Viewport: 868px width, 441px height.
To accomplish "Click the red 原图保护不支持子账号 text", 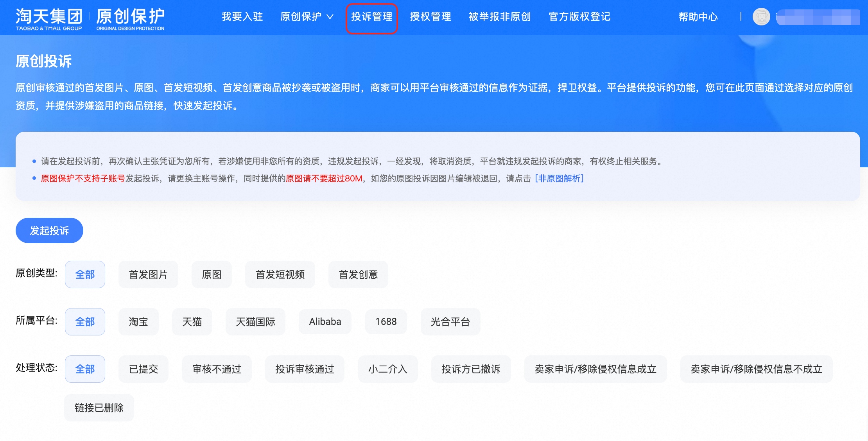I will point(83,179).
